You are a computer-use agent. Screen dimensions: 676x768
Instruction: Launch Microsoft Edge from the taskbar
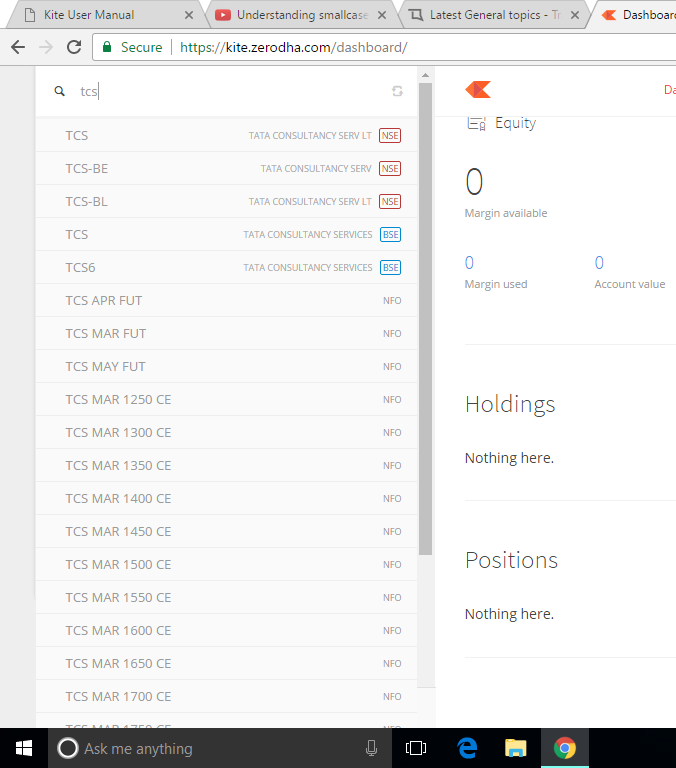[x=467, y=748]
